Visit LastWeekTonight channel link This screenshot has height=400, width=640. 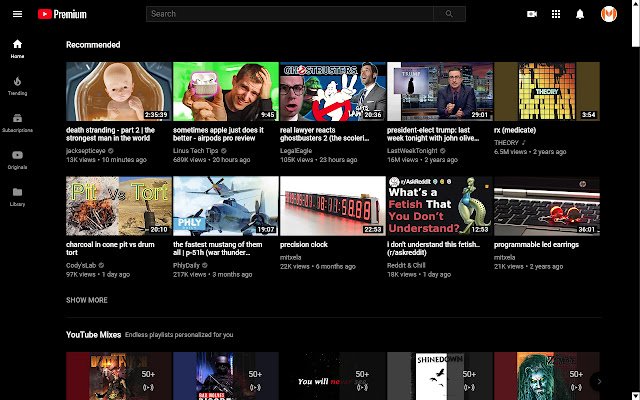pyautogui.click(x=412, y=151)
